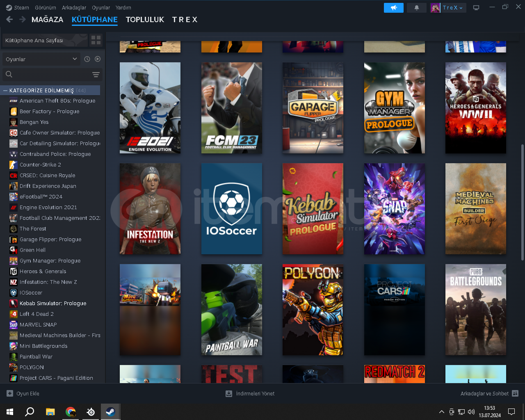
Task: Open the Arkadaşlar menu
Action: tap(74, 7)
